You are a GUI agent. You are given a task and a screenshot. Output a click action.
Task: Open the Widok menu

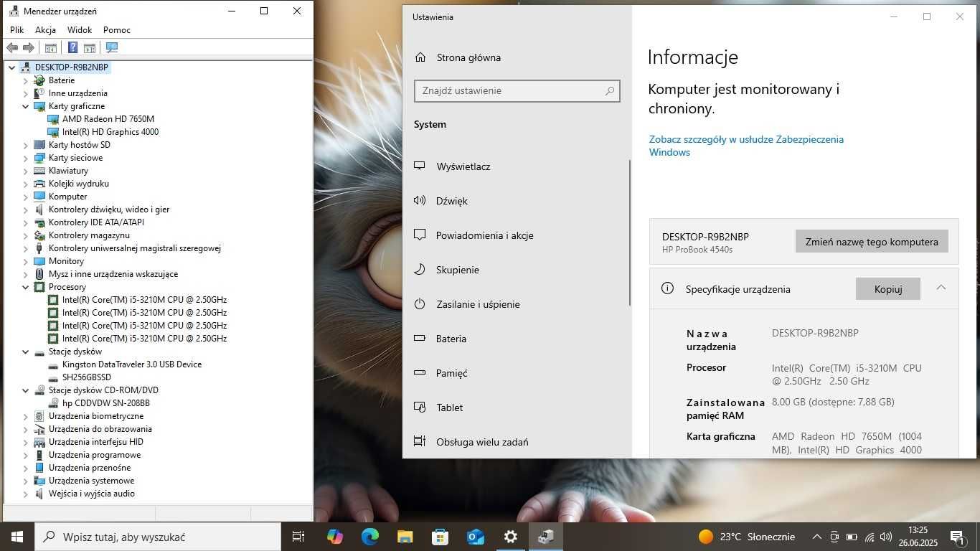point(80,30)
